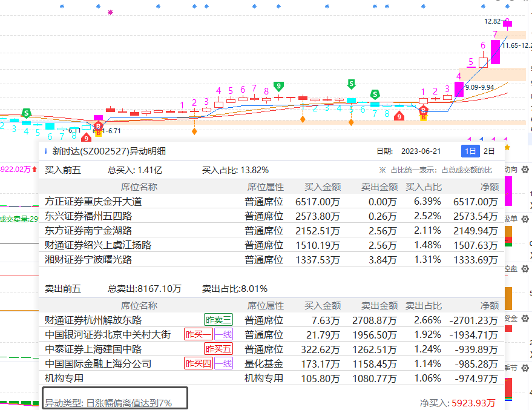Click 卖出占比 column header
The width and height of the screenshot is (532, 410).
click(x=424, y=306)
